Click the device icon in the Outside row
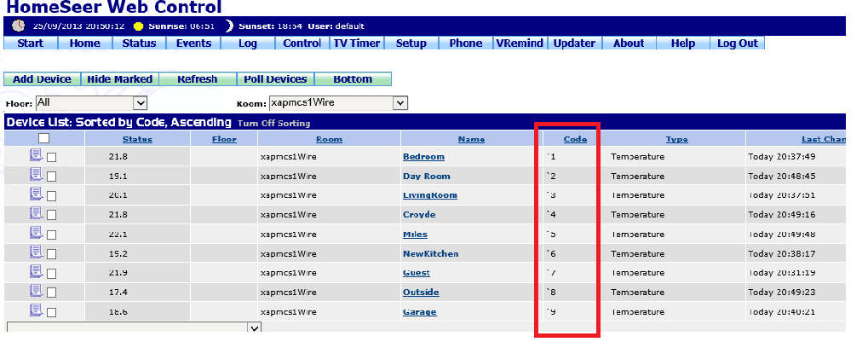 37,291
